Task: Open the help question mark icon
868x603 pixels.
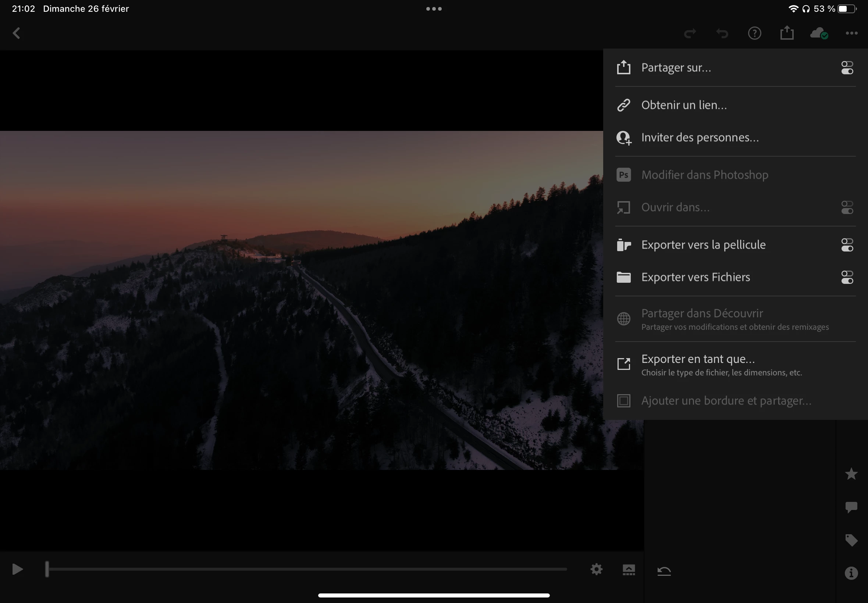Action: click(x=754, y=33)
